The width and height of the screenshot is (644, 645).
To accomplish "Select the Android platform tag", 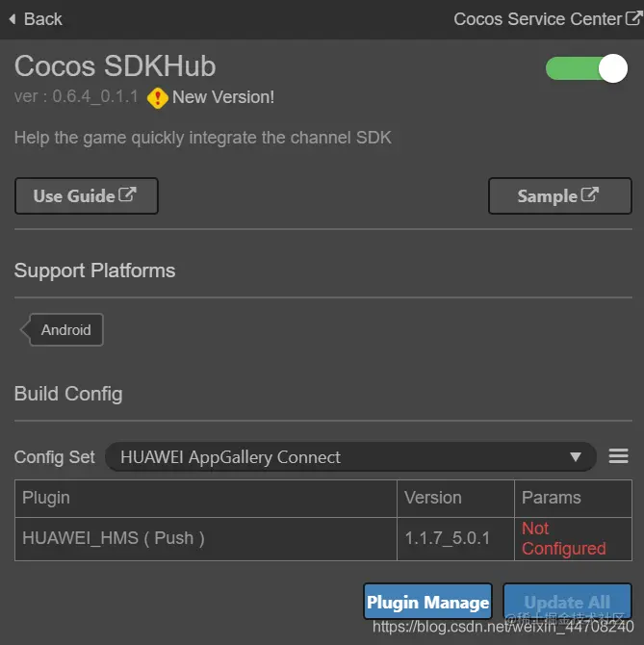I will [x=62, y=329].
